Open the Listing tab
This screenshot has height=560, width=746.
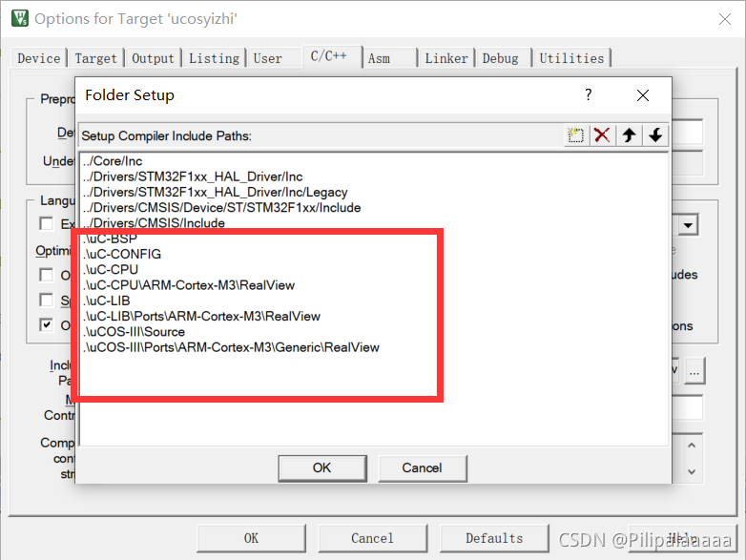[214, 58]
